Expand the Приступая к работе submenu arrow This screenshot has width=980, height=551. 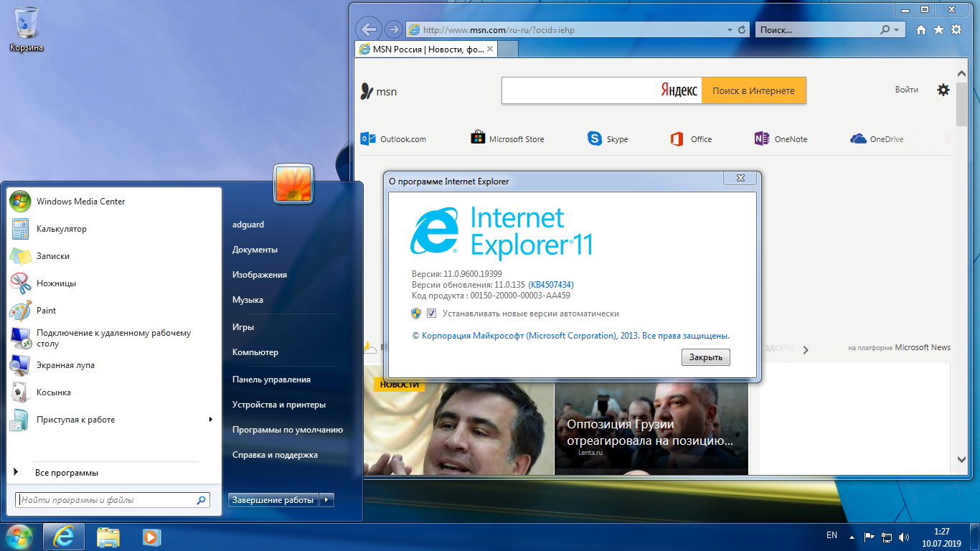tap(211, 420)
